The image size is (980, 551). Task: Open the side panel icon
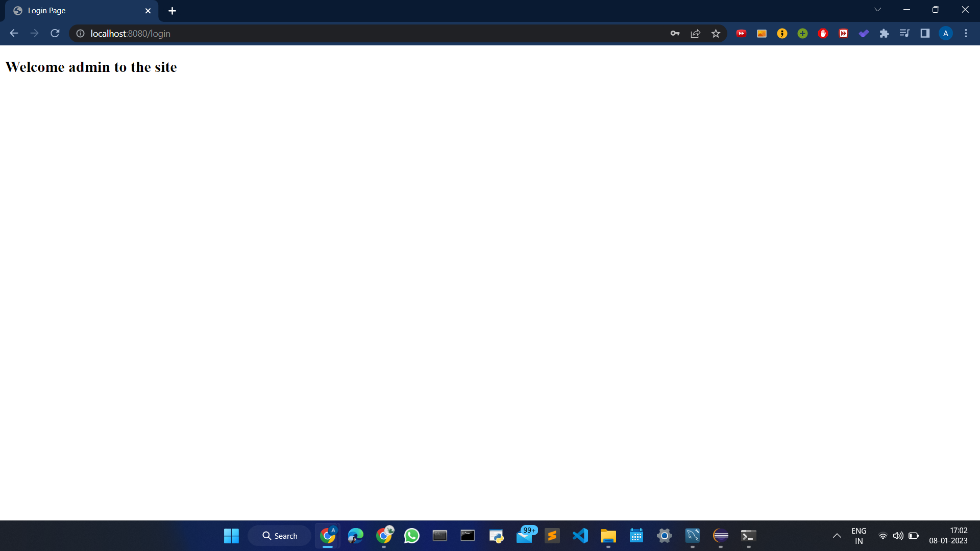925,33
